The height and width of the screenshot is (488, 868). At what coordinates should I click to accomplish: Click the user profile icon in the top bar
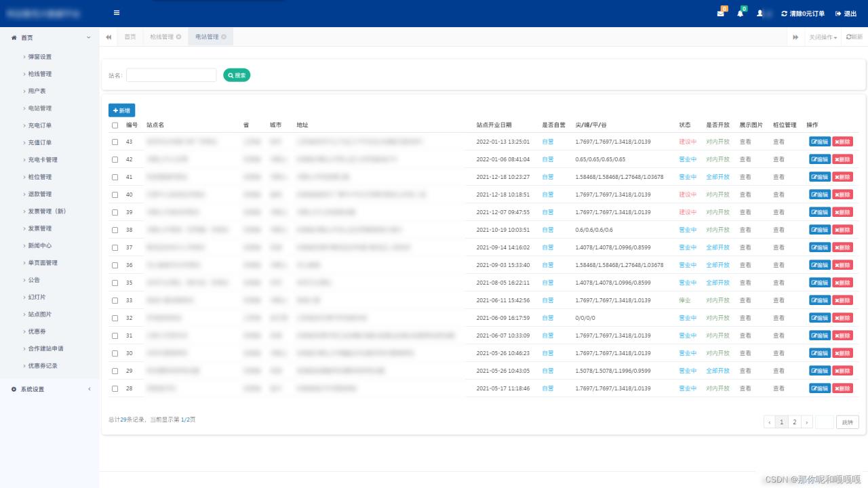[x=761, y=13]
